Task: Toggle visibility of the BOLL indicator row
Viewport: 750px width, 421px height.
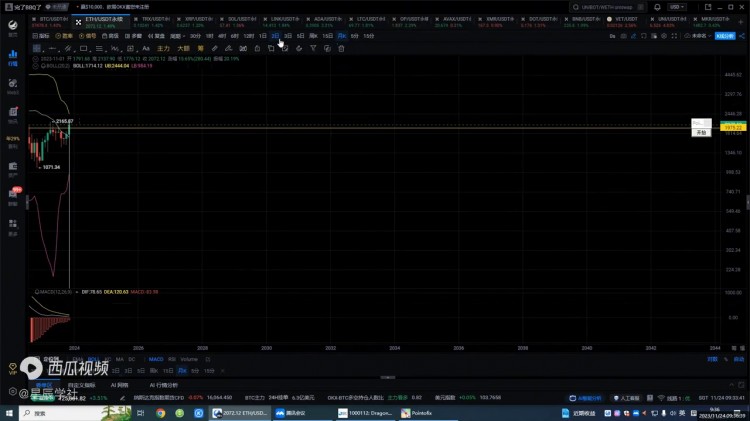Action: tap(36, 66)
